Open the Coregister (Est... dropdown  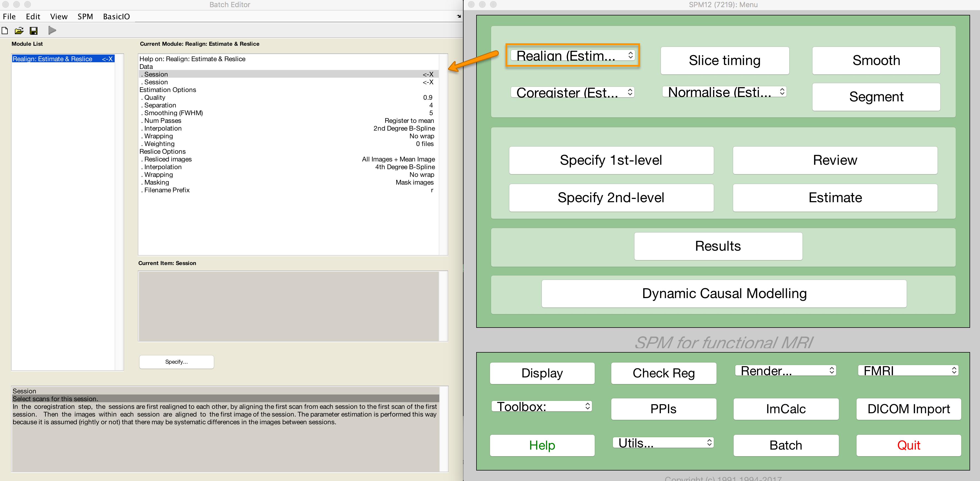[572, 92]
